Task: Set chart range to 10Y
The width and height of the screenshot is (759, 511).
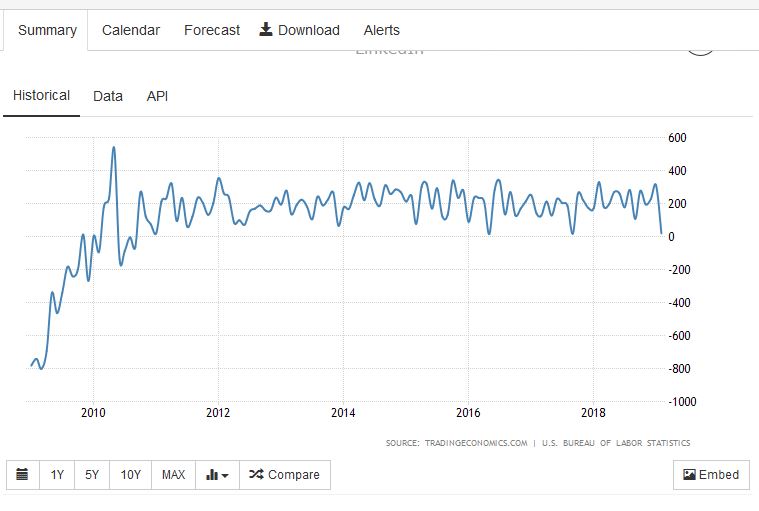Action: pos(130,475)
